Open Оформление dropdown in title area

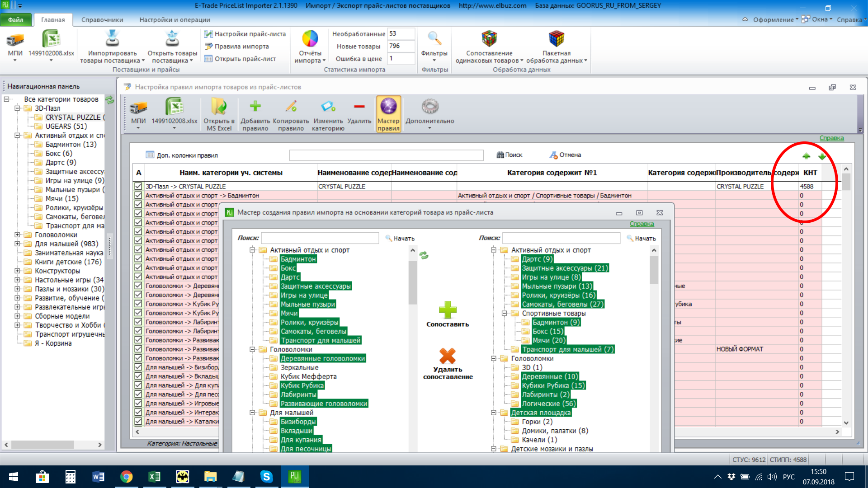point(775,19)
